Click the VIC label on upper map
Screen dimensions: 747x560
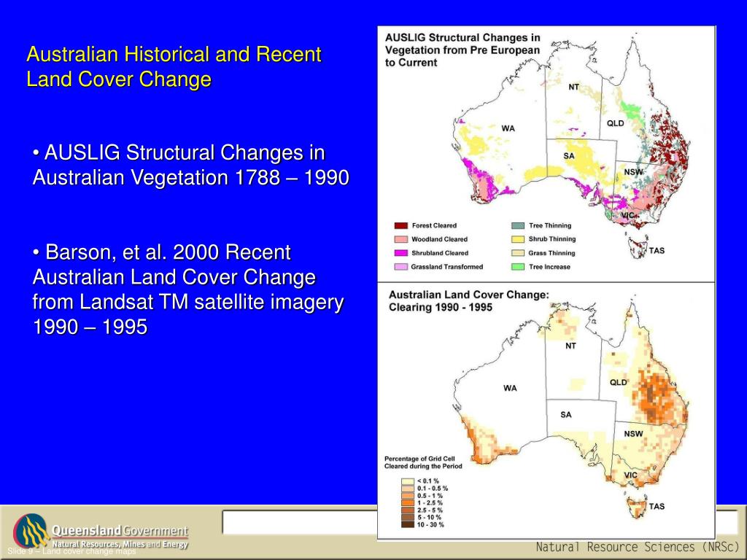628,215
